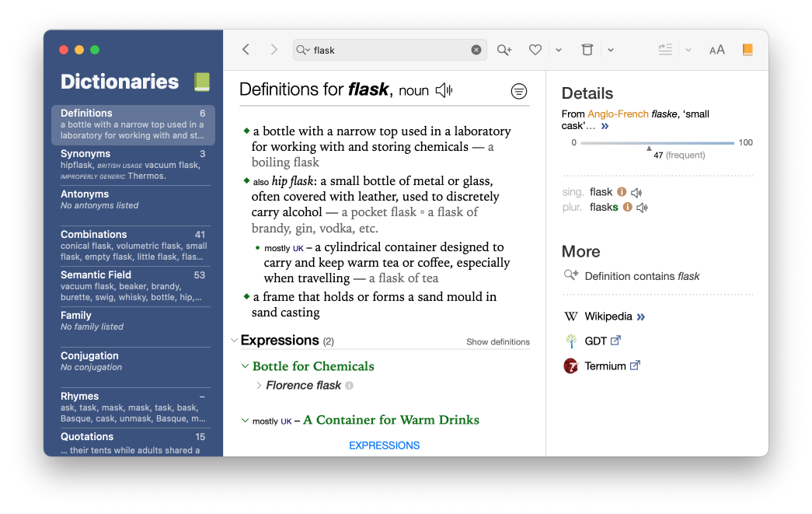Go back with the left arrow
The width and height of the screenshot is (812, 514).
point(246,50)
